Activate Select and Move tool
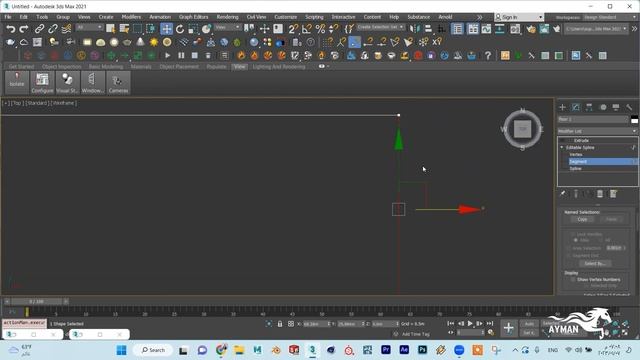 click(x=167, y=29)
